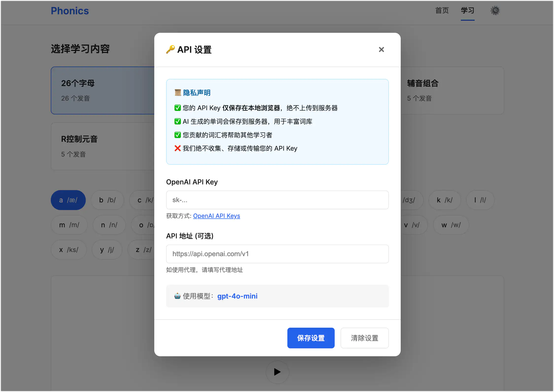
Task: Switch to the 学习 tab
Action: tap(467, 10)
